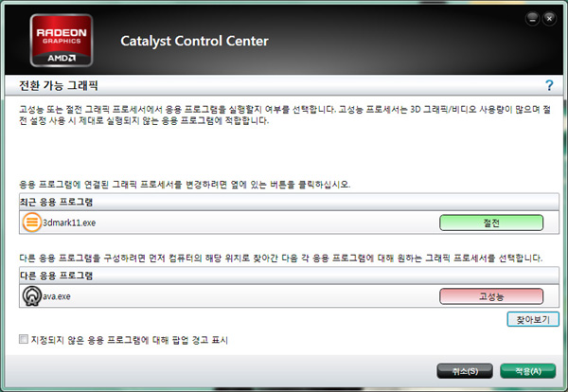Image resolution: width=568 pixels, height=392 pixels.
Task: Select the ava.exe file name text
Action: pos(57,296)
